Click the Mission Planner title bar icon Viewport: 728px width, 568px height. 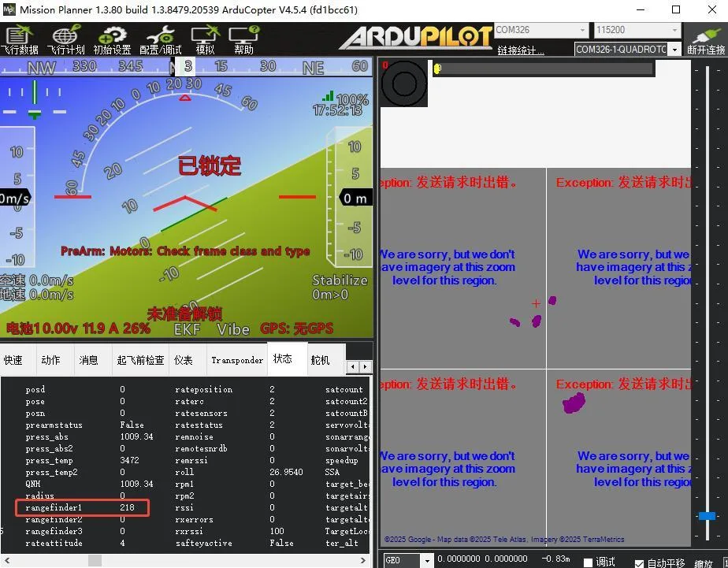click(x=9, y=9)
